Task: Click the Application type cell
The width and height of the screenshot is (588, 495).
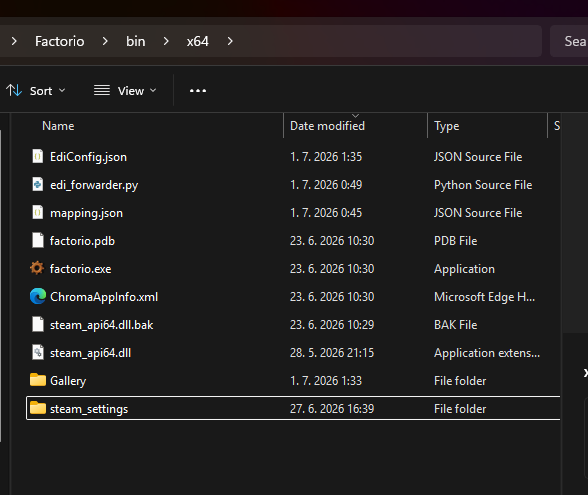Action: pos(464,269)
